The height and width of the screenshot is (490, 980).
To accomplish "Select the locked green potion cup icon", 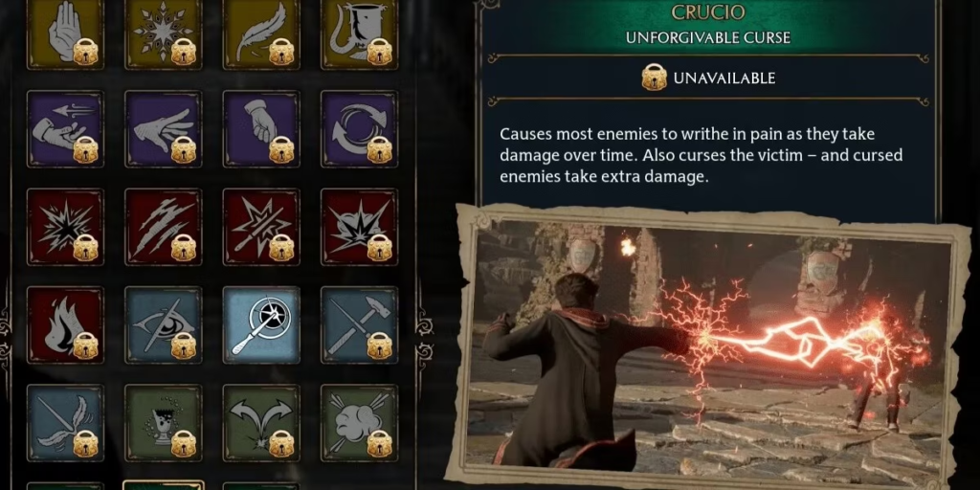I will tap(163, 422).
